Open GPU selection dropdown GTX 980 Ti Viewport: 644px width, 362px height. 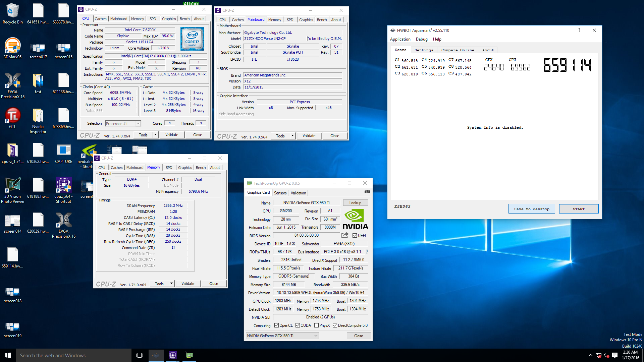[x=282, y=336]
